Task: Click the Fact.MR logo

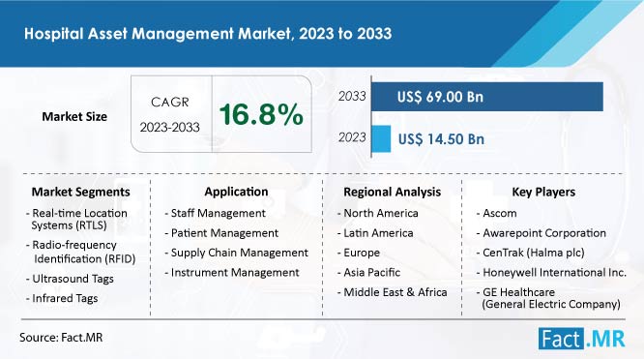Action: tap(581, 339)
